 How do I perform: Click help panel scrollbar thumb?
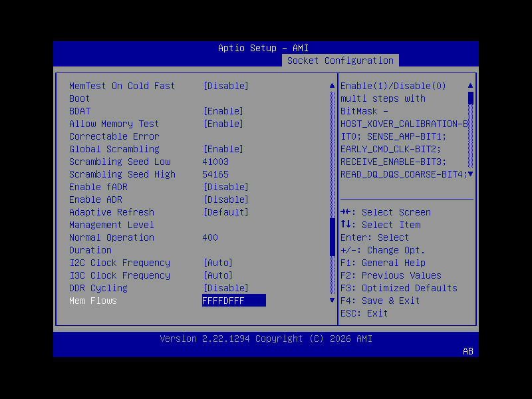[x=470, y=98]
